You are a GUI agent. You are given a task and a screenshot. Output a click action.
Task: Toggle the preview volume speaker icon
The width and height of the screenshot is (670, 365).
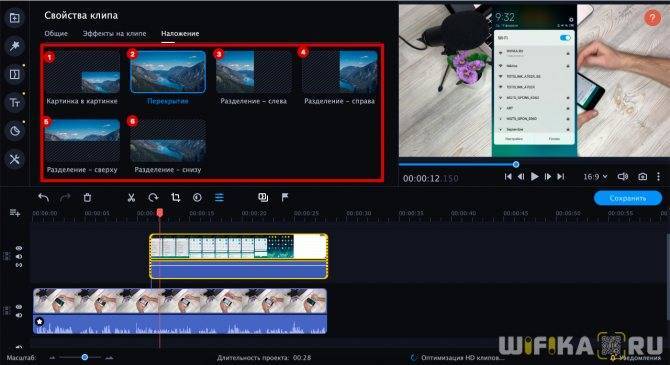pos(623,177)
